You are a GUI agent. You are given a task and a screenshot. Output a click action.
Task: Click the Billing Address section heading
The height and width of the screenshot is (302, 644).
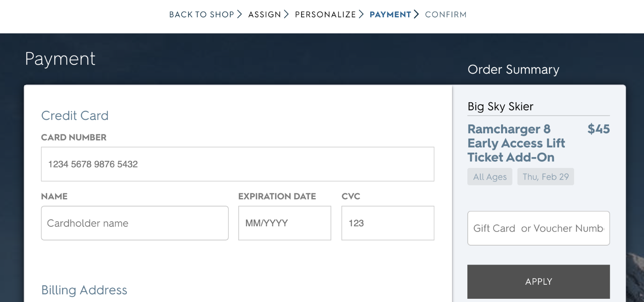click(84, 290)
